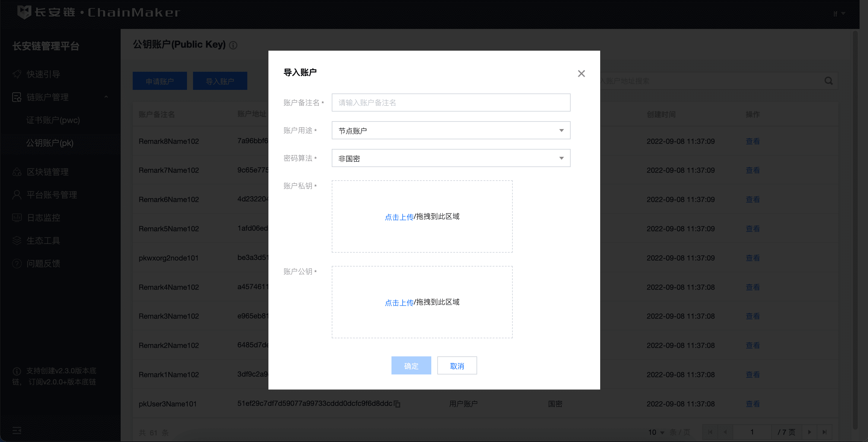Go to next page with the pagination arrow
The image size is (868, 442).
point(809,432)
